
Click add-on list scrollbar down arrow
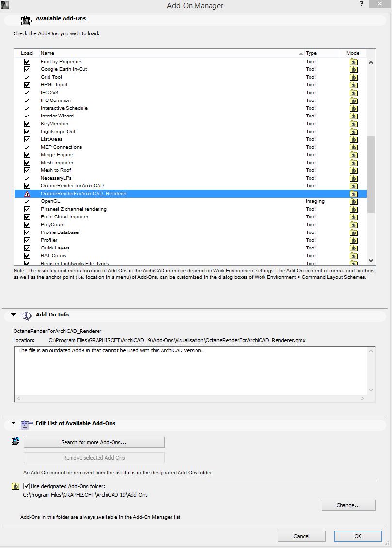pos(371,261)
